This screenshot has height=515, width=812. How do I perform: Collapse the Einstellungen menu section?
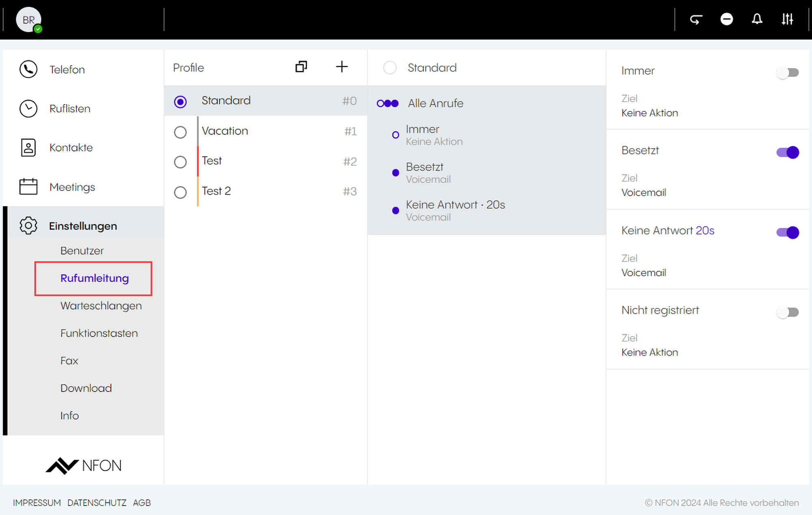click(83, 226)
